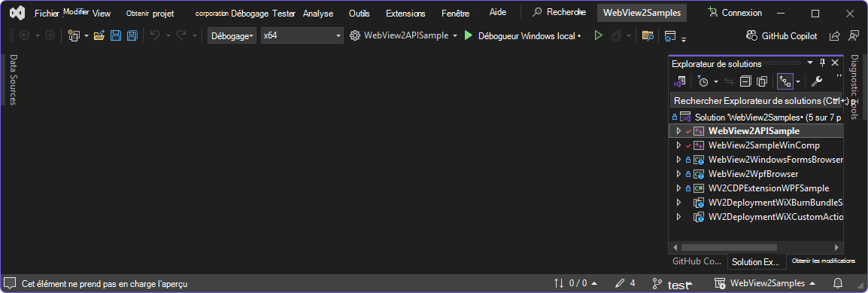The image size is (868, 293).
Task: Switch views icon in Solution Explorer toolbar
Action: point(680,82)
